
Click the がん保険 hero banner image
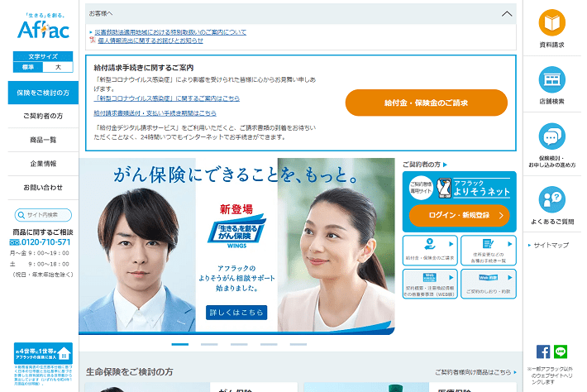236,246
